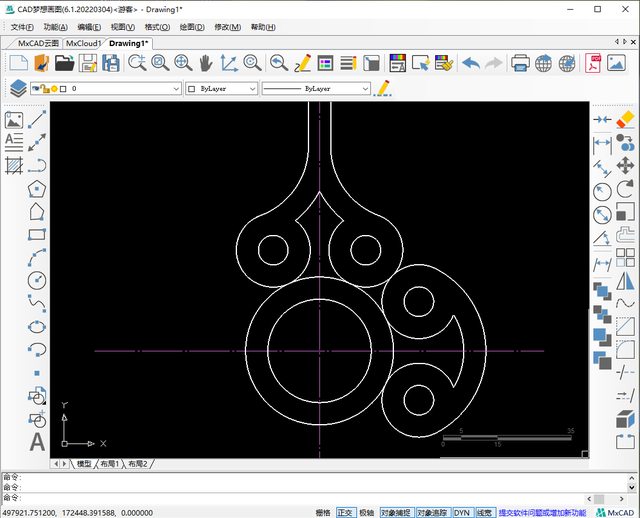The width and height of the screenshot is (640, 518).
Task: Toggle 对象捕捉 object snap
Action: coord(396,512)
